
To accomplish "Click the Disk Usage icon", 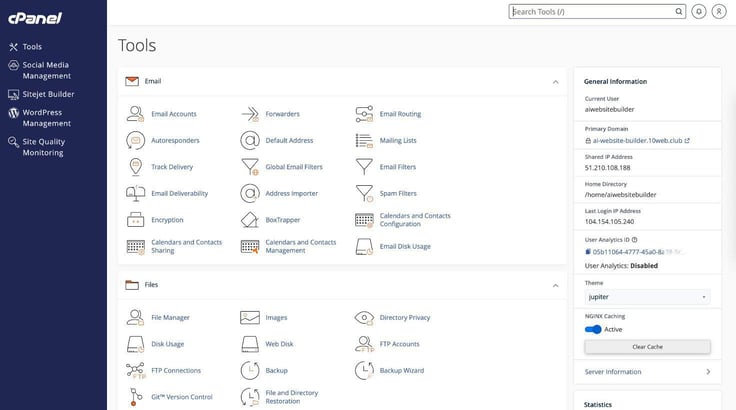I will 135,344.
